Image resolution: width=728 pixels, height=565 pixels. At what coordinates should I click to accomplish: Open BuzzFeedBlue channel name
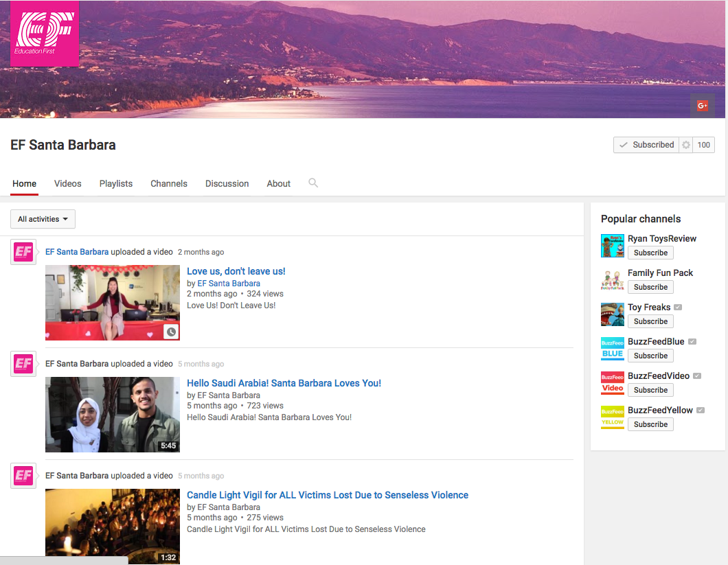coord(656,342)
